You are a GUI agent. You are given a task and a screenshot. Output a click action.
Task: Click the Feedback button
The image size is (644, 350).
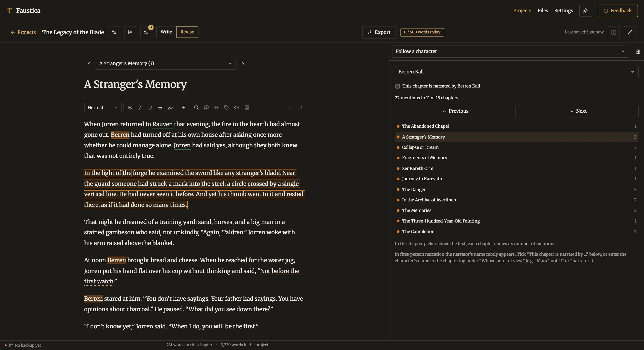[x=618, y=11]
